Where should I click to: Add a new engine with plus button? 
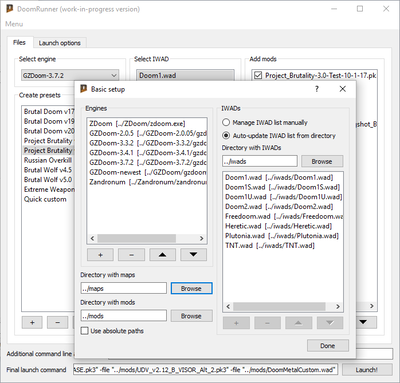coord(100,255)
